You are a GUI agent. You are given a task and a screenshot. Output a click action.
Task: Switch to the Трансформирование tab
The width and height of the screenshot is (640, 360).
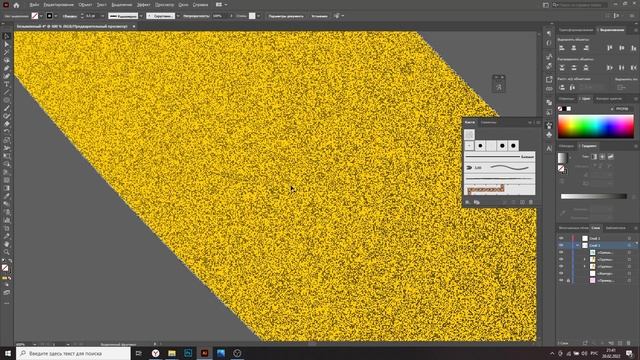[x=576, y=30]
